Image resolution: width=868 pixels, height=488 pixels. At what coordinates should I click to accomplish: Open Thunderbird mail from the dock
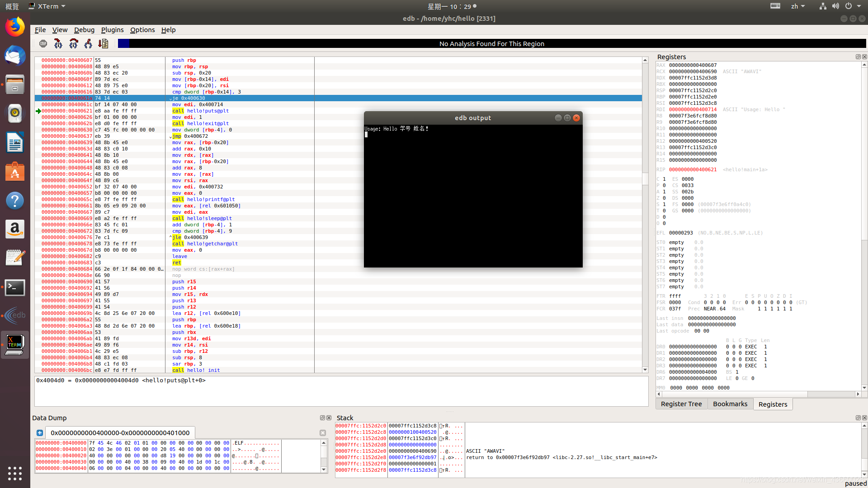[15, 56]
